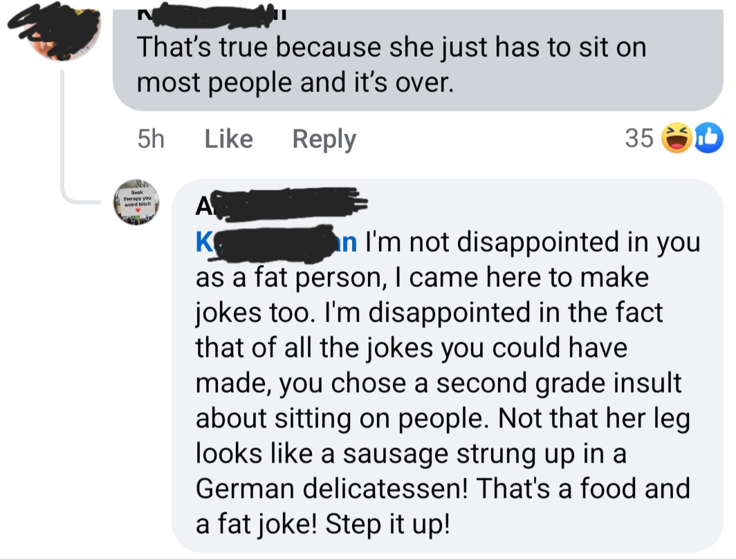Open the 'Seek therapy' sign profile picture
Screen dimensions: 736x560
pos(136,202)
